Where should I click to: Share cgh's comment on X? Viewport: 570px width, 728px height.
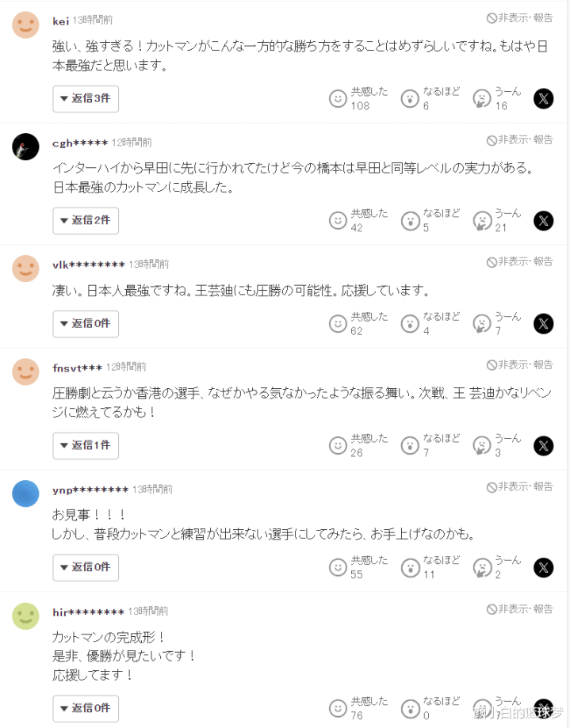point(543,220)
